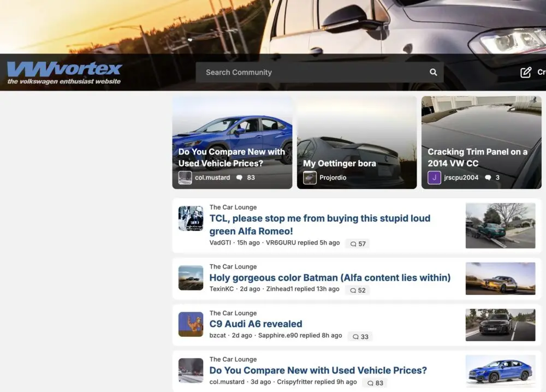The height and width of the screenshot is (392, 546).
Task: Click col.mustard name on featured card
Action: click(212, 177)
